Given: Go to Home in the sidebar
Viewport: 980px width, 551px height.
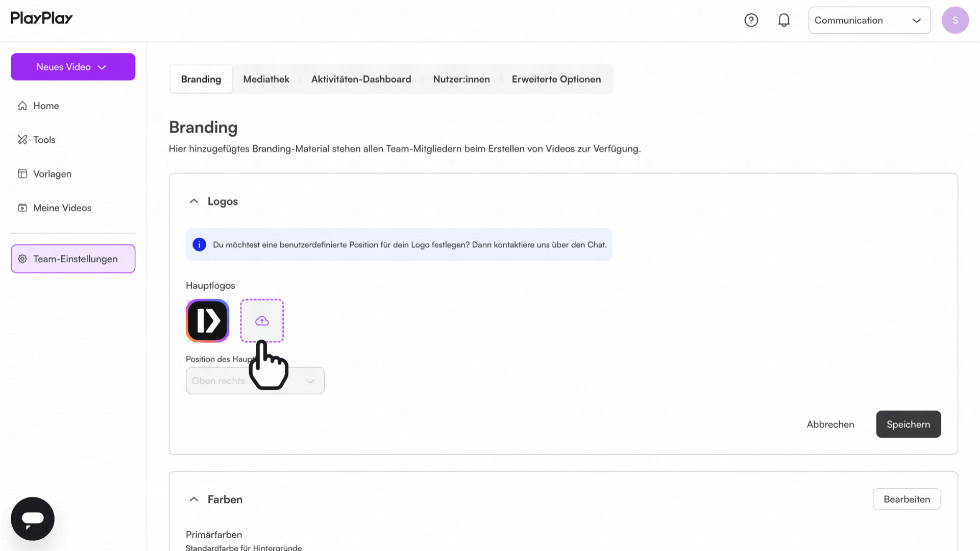Looking at the screenshot, I should coord(73,106).
